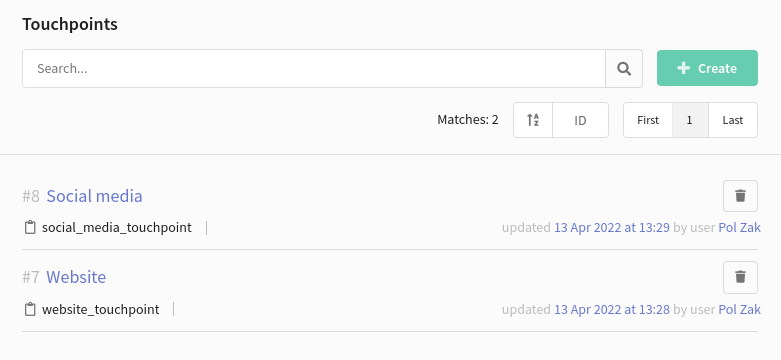Create a new touchpoint
The width and height of the screenshot is (781, 360).
tap(707, 68)
